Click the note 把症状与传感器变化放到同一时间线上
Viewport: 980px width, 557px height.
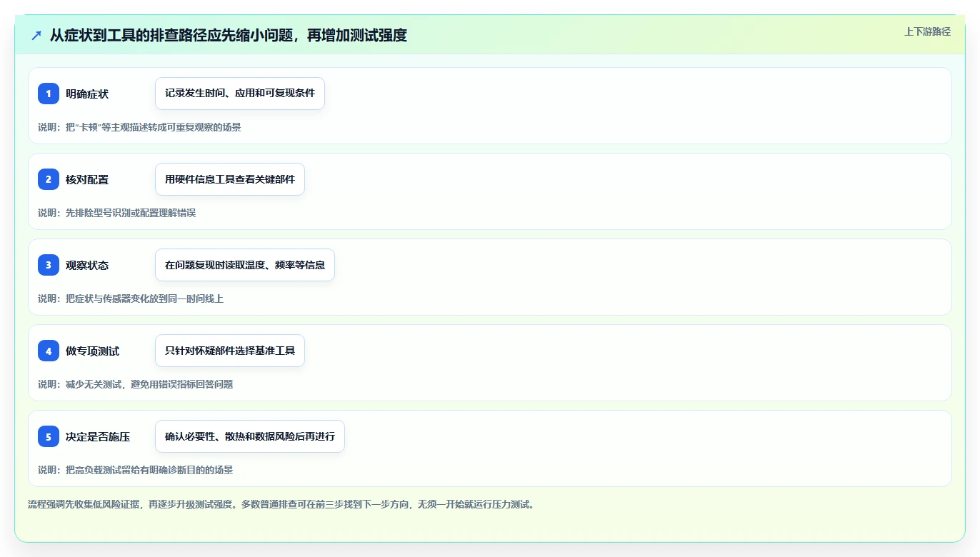144,298
